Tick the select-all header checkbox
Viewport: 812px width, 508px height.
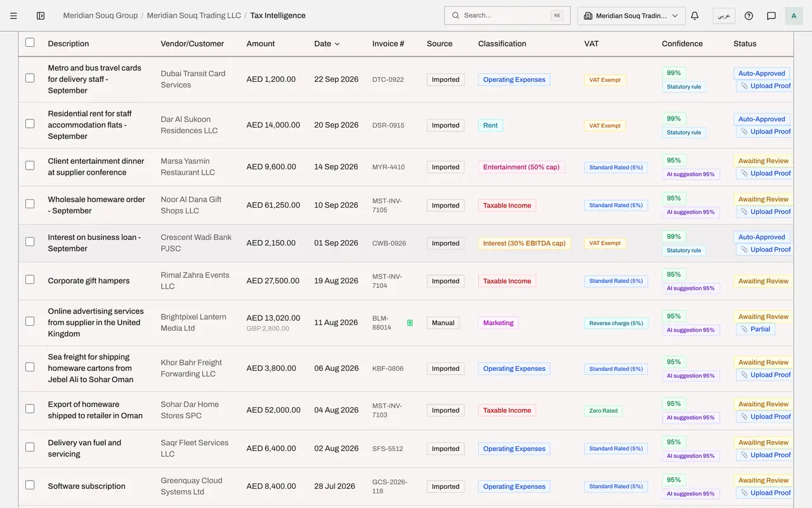(x=30, y=43)
